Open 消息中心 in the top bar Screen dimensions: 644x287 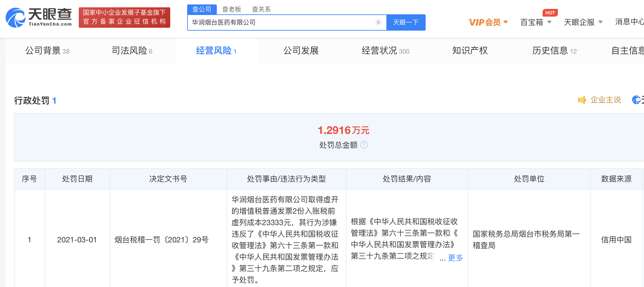point(629,22)
